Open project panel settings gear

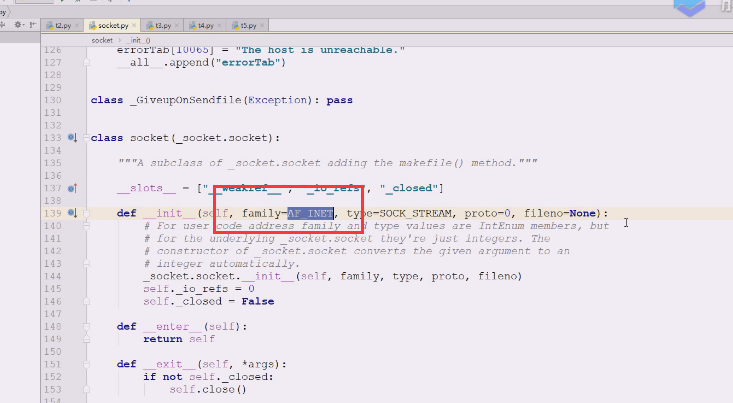18,25
